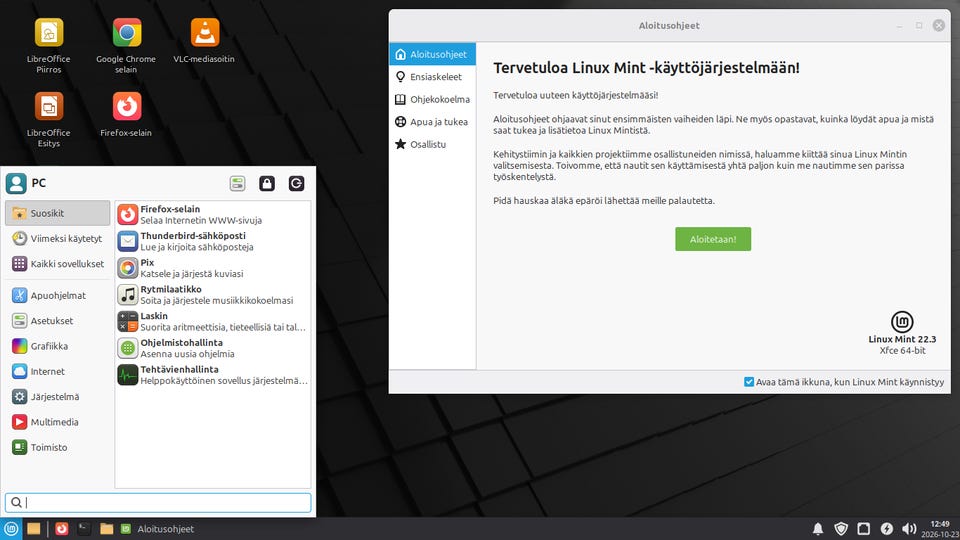This screenshot has width=960, height=540.
Task: Open Pix image viewer entry
Action: pyautogui.click(x=213, y=268)
